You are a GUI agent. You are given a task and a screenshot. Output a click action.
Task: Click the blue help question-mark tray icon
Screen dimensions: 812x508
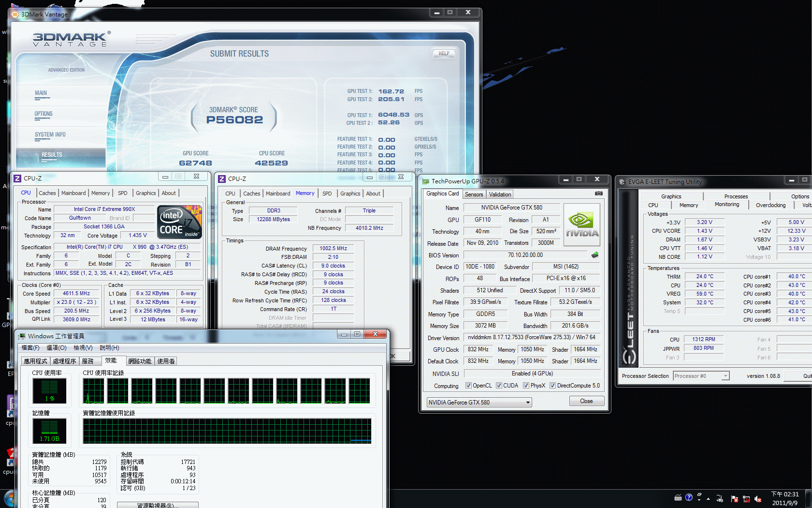689,497
